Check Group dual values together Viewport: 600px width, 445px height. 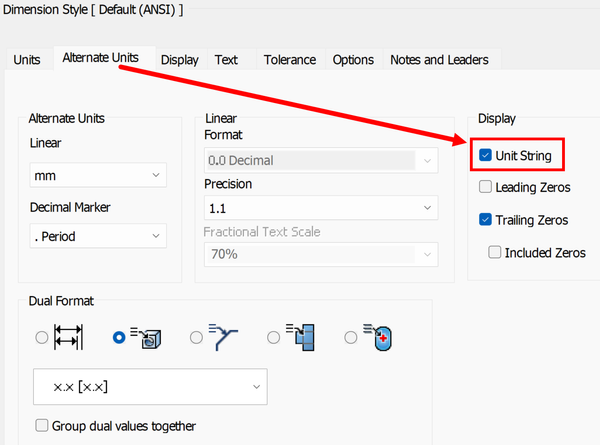(42, 425)
